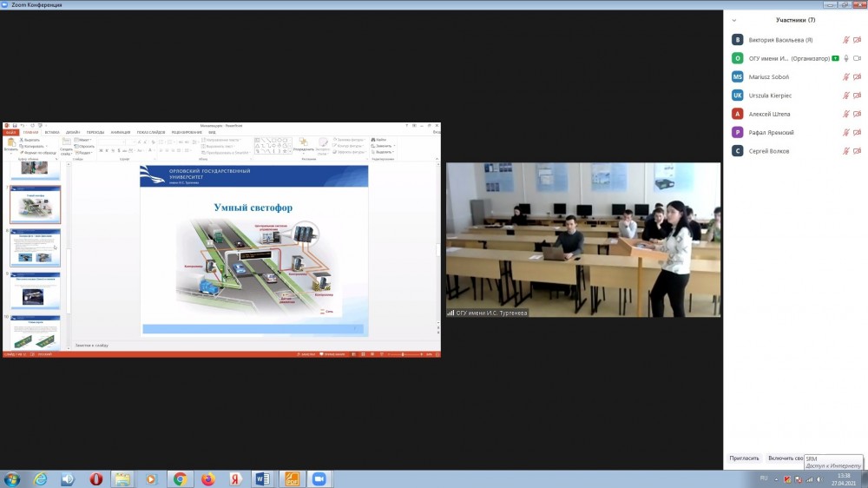Expand the Создать слайд dropdown

click(66, 153)
